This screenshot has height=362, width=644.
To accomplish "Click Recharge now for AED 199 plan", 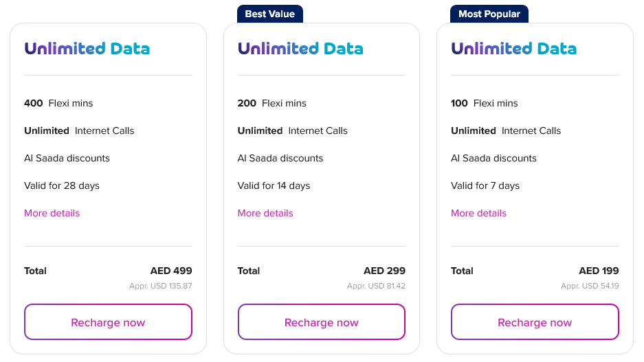I will 535,322.
